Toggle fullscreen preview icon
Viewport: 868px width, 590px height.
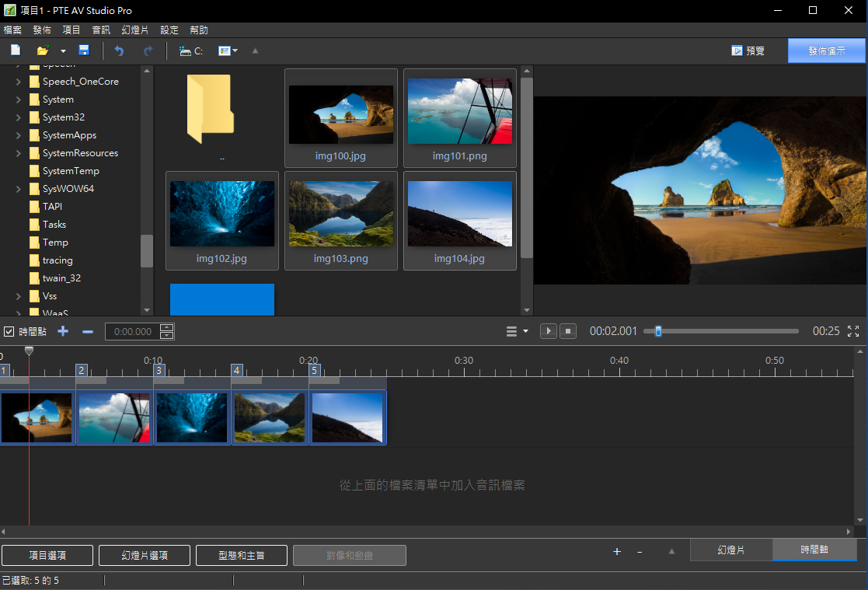[x=853, y=331]
